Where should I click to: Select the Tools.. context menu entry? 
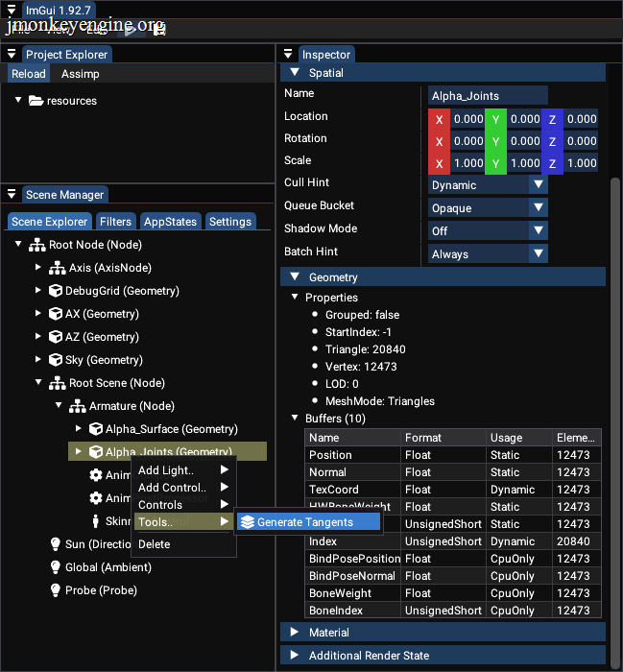pyautogui.click(x=183, y=521)
